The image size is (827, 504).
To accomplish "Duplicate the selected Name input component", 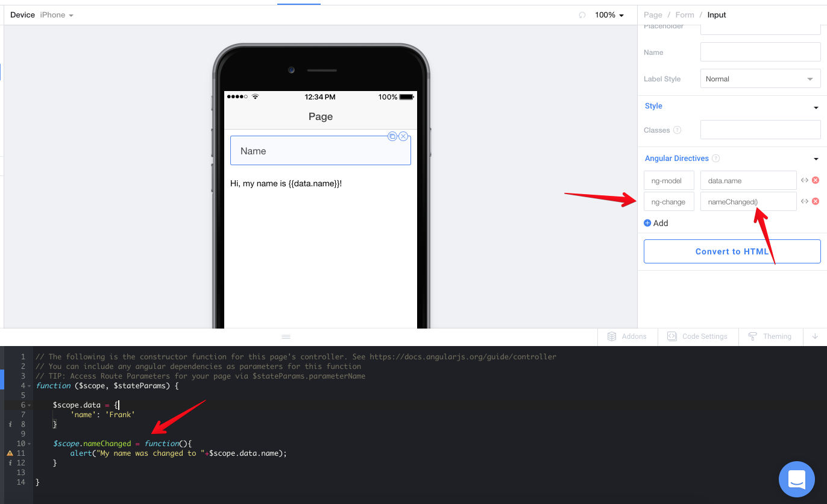I will coord(392,136).
